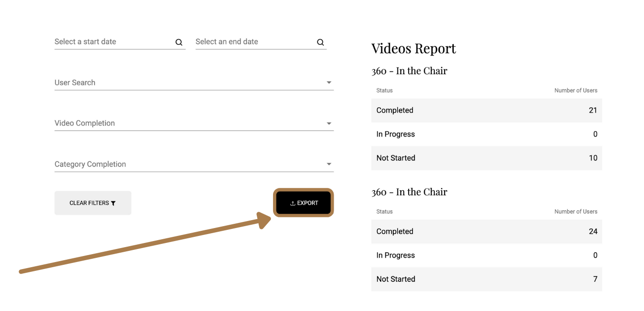This screenshot has height=311, width=644.
Task: Click the upload icon on Export button
Action: [293, 203]
